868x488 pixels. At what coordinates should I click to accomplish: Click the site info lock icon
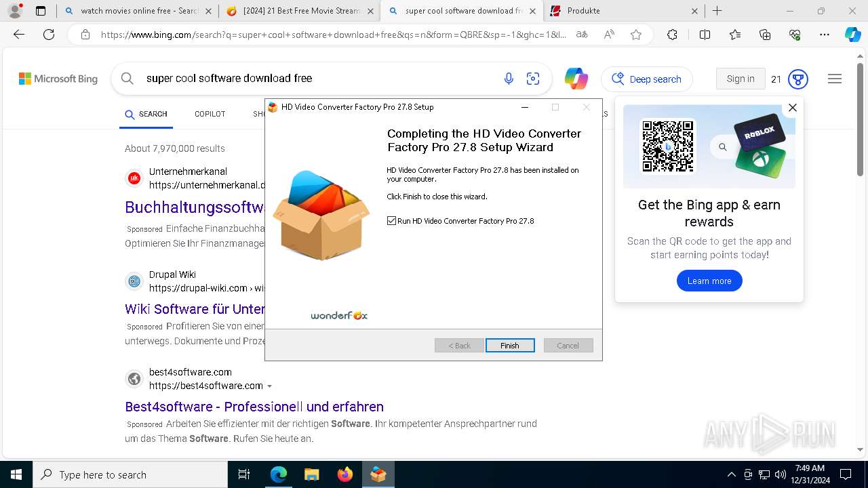click(x=85, y=35)
